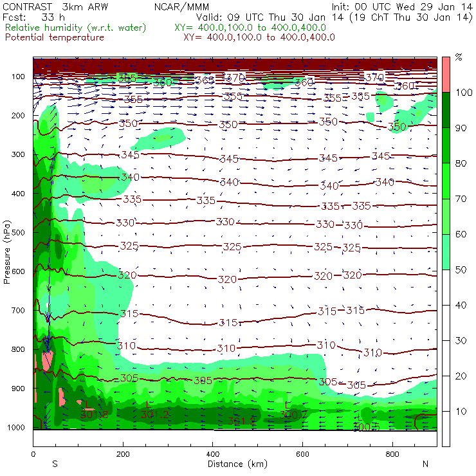Click the 500 hPa pressure axis label
The image size is (476, 476).
point(18,232)
